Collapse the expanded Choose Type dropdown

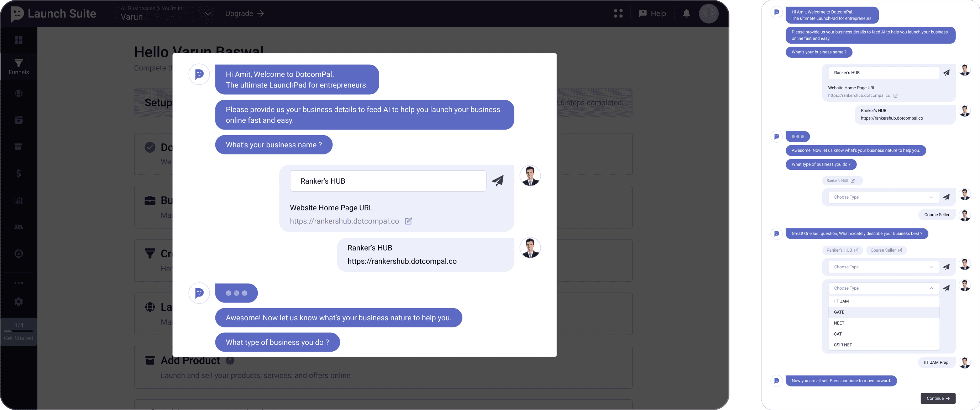(931, 288)
